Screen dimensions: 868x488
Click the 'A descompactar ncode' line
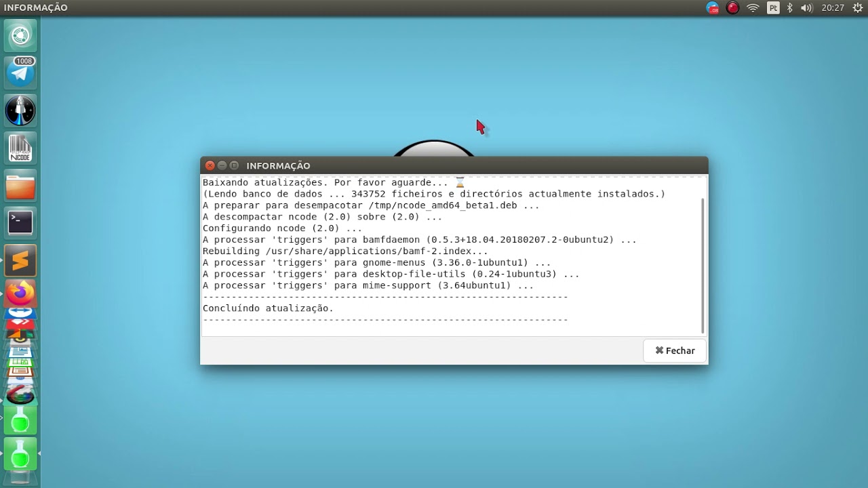click(x=322, y=217)
